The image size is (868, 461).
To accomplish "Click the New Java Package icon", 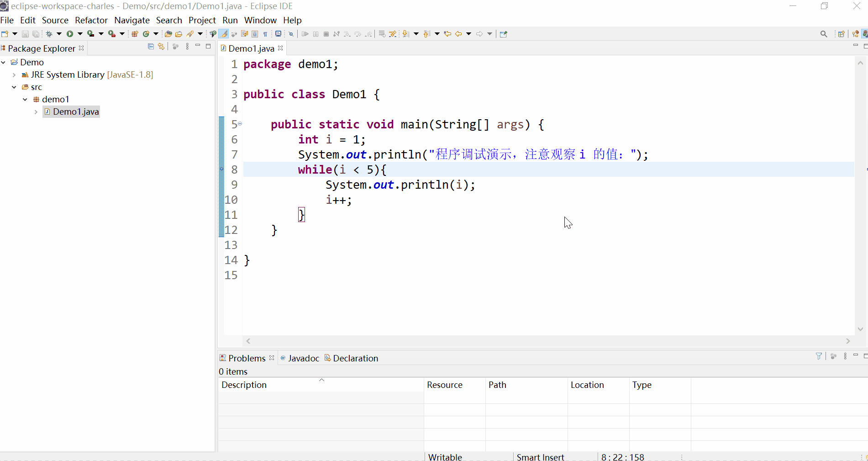I will tap(135, 34).
